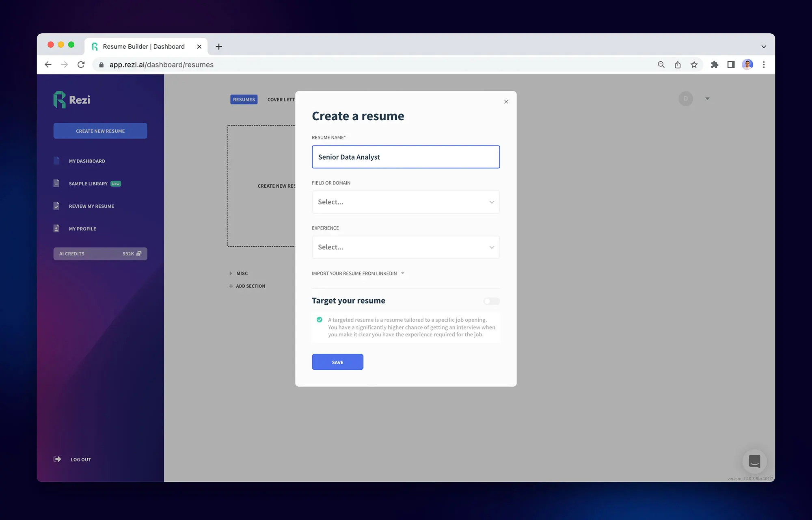The image size is (812, 520).
Task: Open the My Profile person icon
Action: pyautogui.click(x=56, y=228)
